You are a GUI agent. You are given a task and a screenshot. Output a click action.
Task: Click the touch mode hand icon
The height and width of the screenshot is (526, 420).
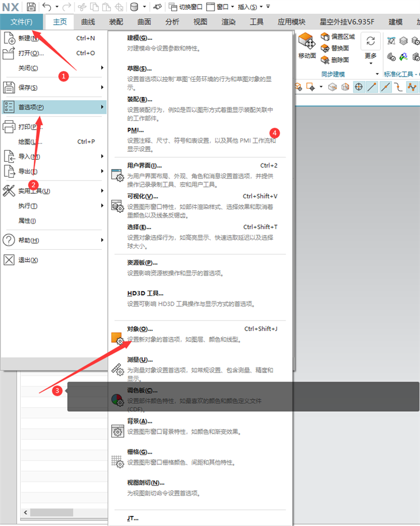(157, 7)
